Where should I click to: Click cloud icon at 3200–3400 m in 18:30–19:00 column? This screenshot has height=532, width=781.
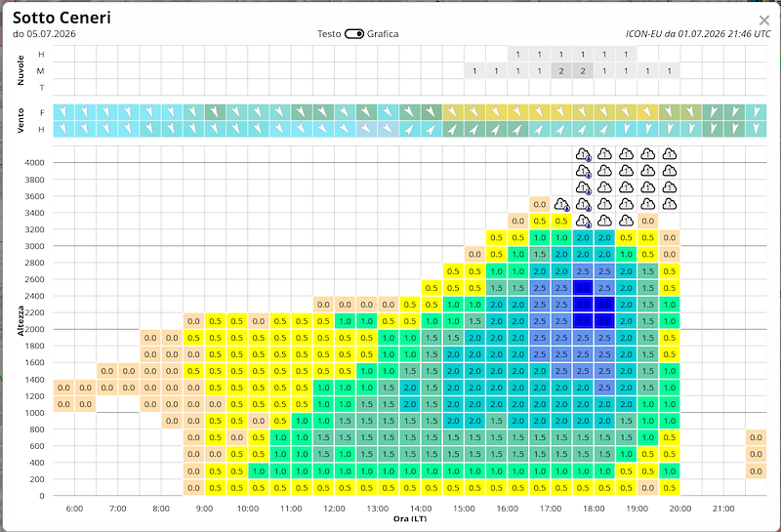[x=626, y=221]
